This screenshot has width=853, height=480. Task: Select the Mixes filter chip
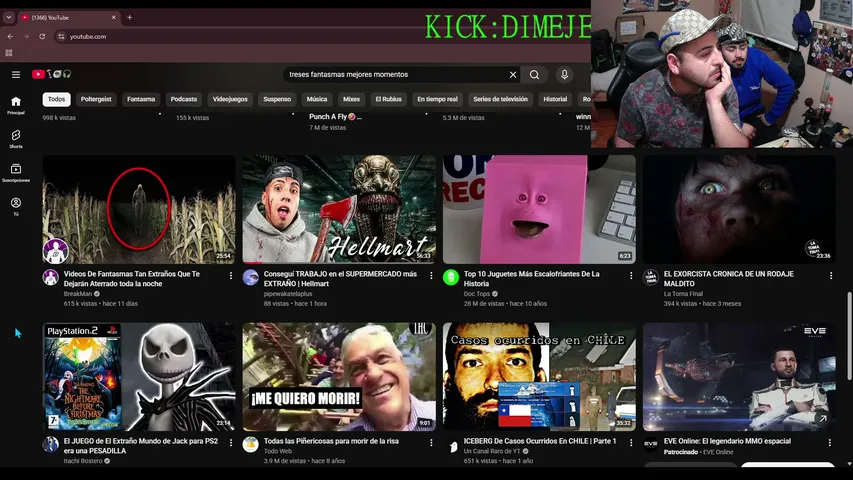pyautogui.click(x=351, y=99)
